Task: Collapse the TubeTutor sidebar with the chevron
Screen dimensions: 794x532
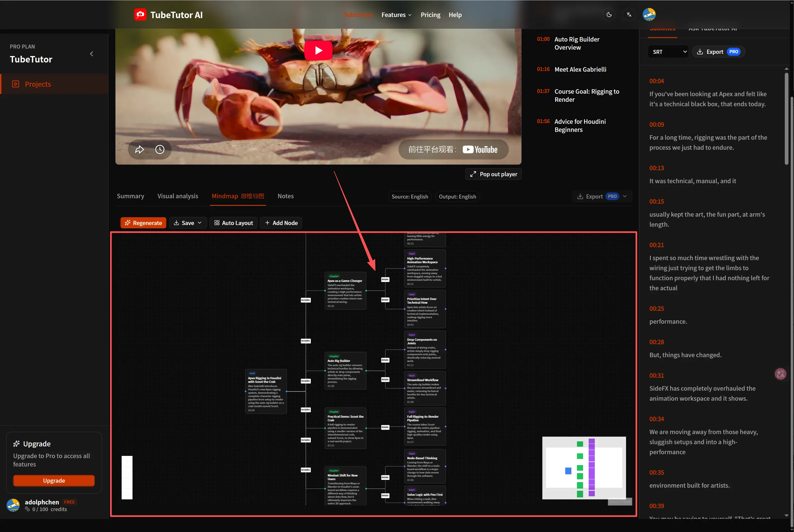Action: (x=92, y=54)
